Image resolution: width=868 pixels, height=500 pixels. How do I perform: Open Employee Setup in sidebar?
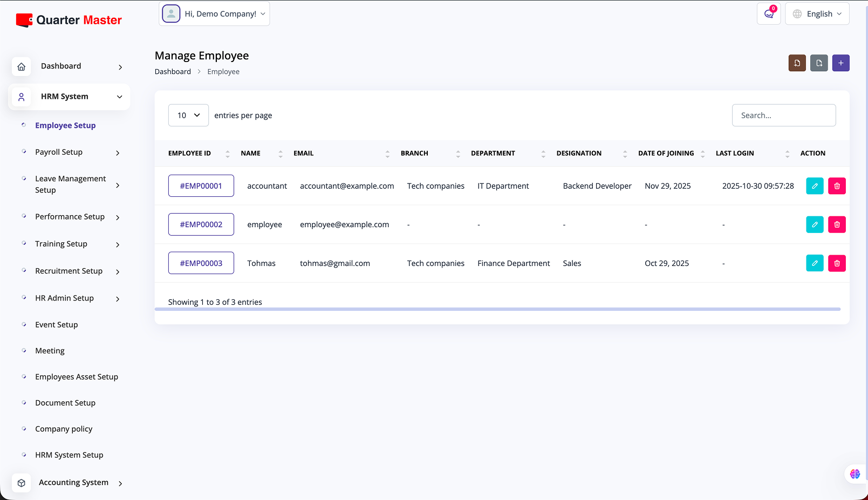pyautogui.click(x=65, y=126)
